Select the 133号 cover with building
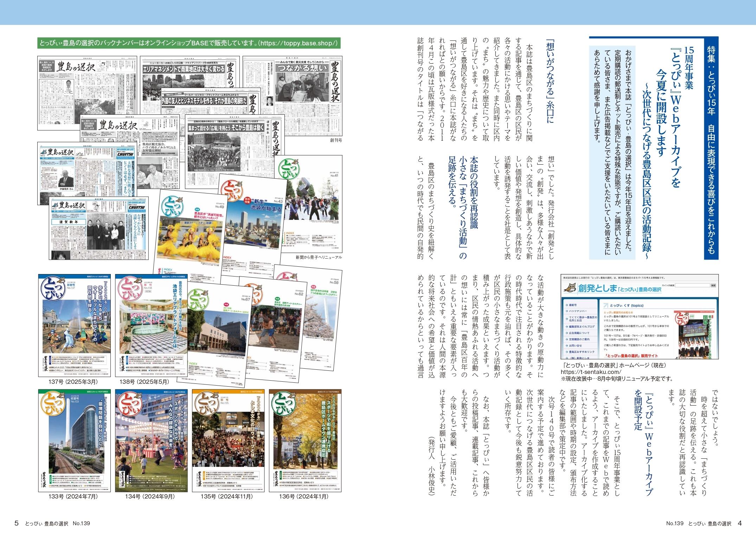 pyautogui.click(x=75, y=440)
